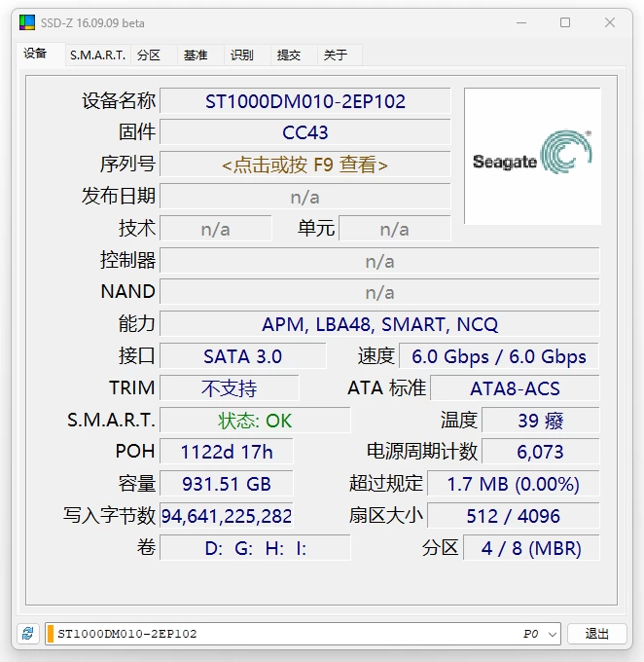Click the 容量 931.51 GB field
This screenshot has width=644, height=662.
[227, 484]
